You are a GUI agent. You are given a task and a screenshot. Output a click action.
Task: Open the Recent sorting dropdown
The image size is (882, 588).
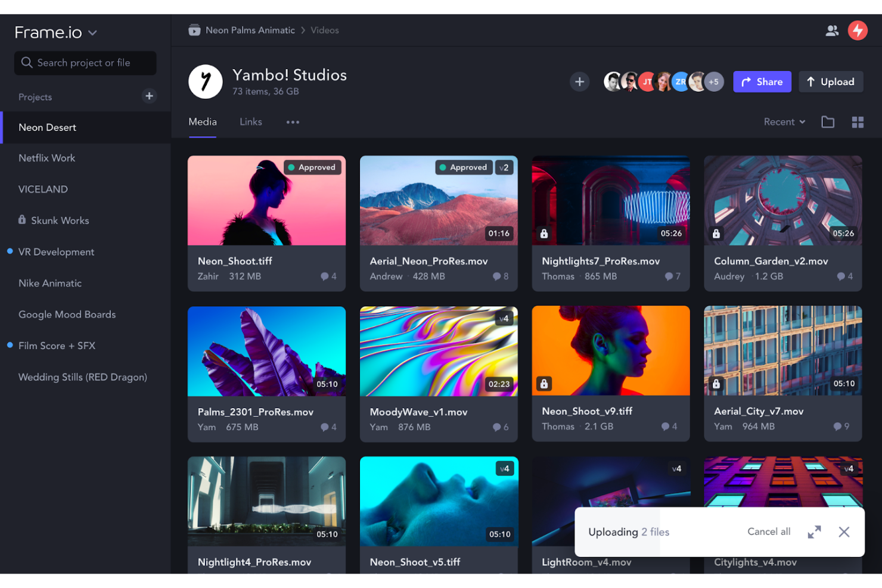(x=784, y=122)
